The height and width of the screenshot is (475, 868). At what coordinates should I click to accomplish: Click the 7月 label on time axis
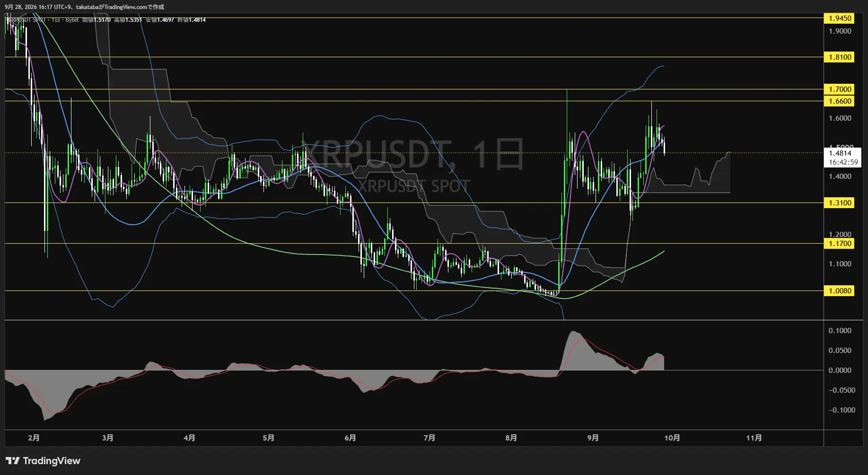coord(430,438)
